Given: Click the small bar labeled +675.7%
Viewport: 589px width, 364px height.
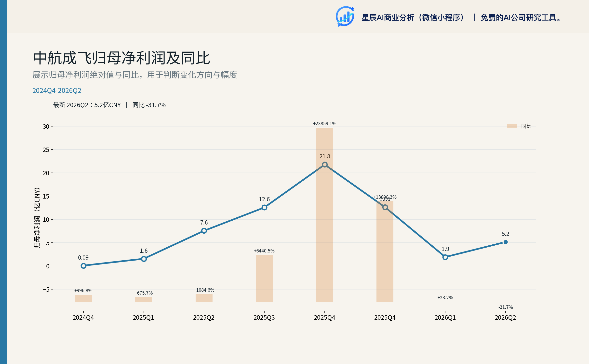Looking at the screenshot, I should click(x=144, y=300).
